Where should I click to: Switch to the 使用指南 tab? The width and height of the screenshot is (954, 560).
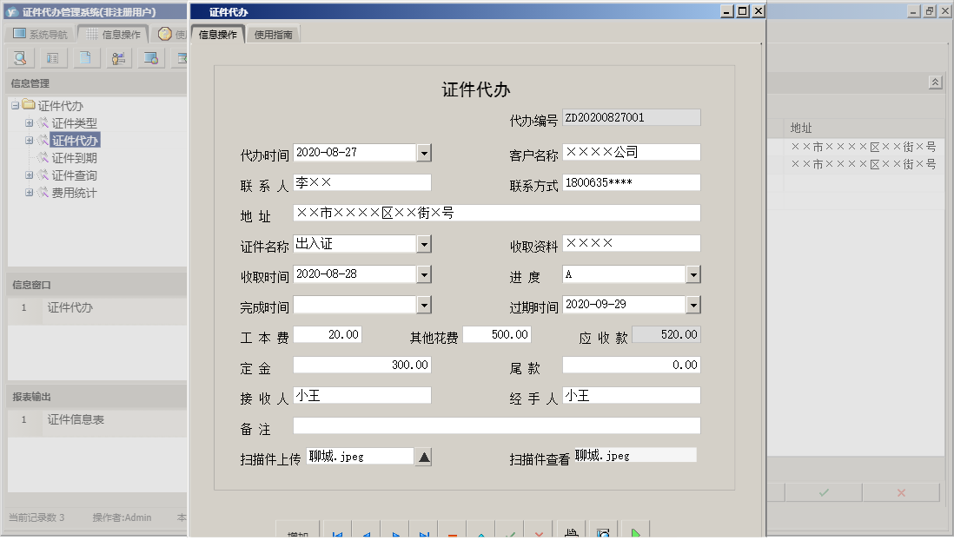[x=272, y=32]
